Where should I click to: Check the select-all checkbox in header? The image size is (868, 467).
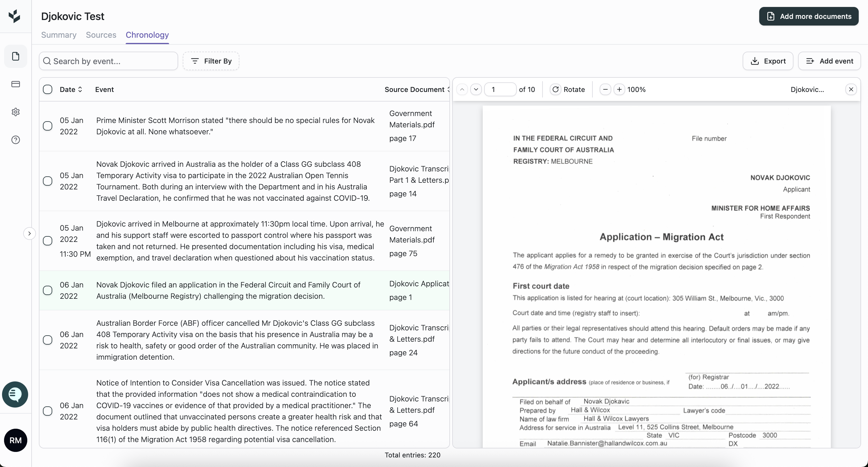pos(48,90)
